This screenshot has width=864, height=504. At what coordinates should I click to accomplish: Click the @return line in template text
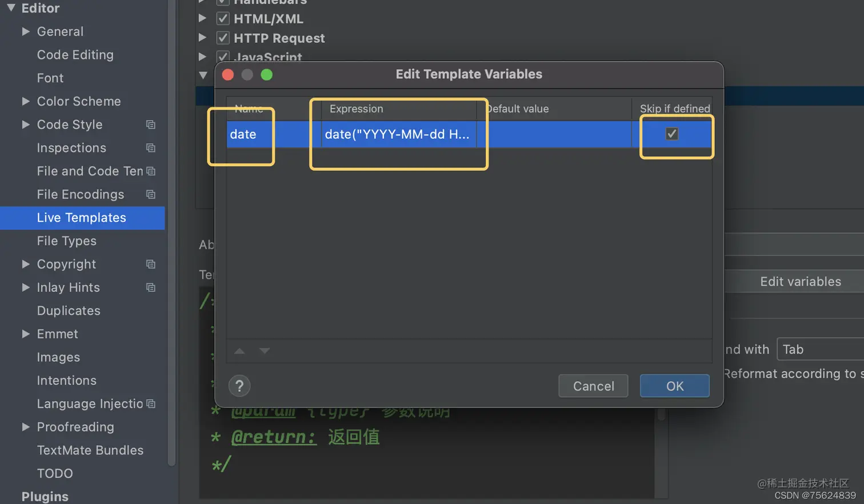[296, 437]
